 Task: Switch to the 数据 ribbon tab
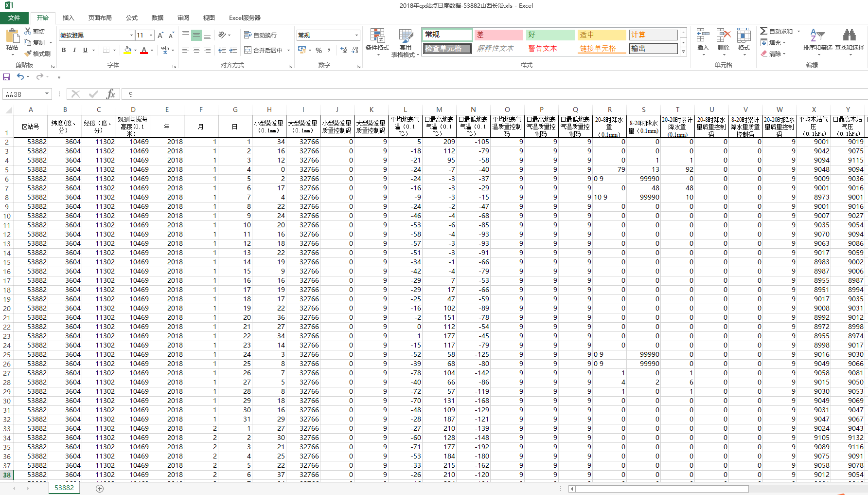click(x=158, y=18)
